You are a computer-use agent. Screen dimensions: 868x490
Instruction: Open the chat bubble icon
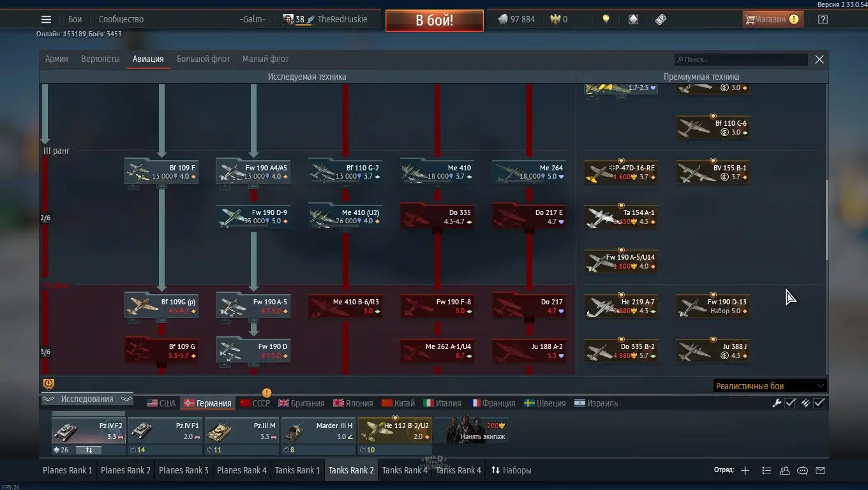[803, 470]
